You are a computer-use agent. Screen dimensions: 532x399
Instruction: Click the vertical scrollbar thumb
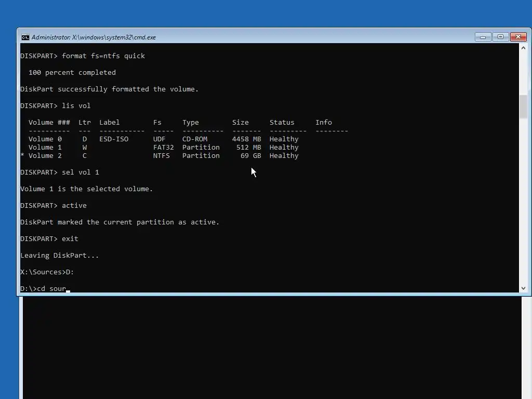523,107
